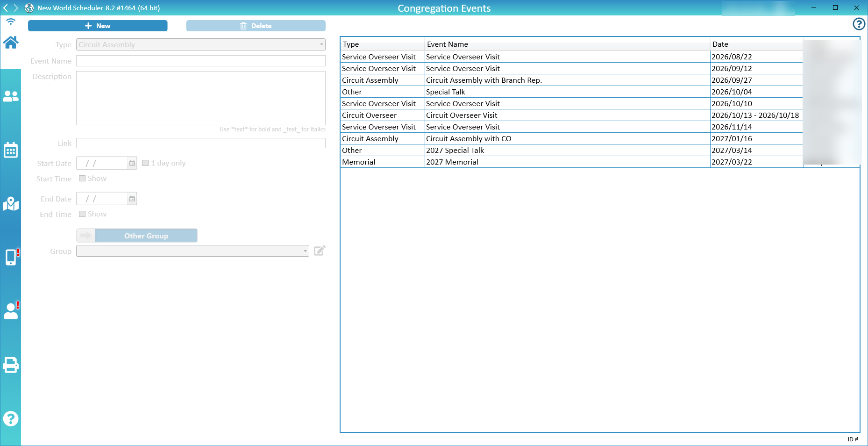Screen dimensions: 868x446
Task: Click the date range 2026/10/13 - 2026/10/18
Action: click(x=756, y=115)
